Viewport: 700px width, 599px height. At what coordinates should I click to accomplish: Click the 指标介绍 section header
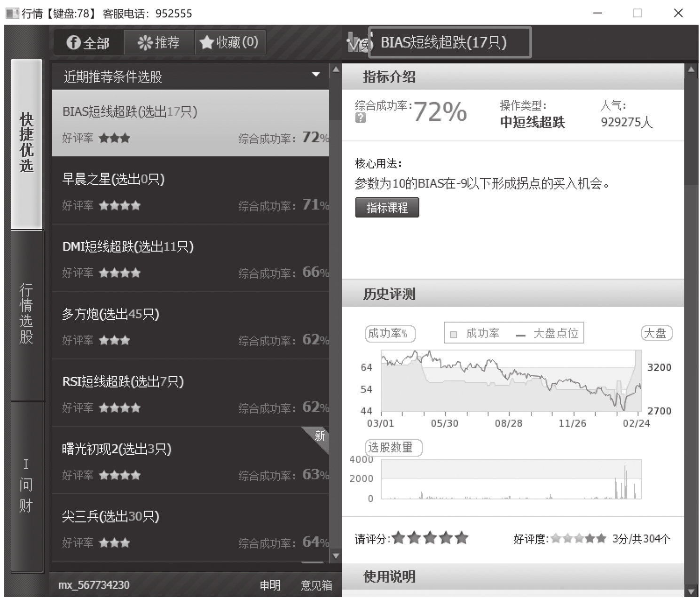[x=513, y=76]
